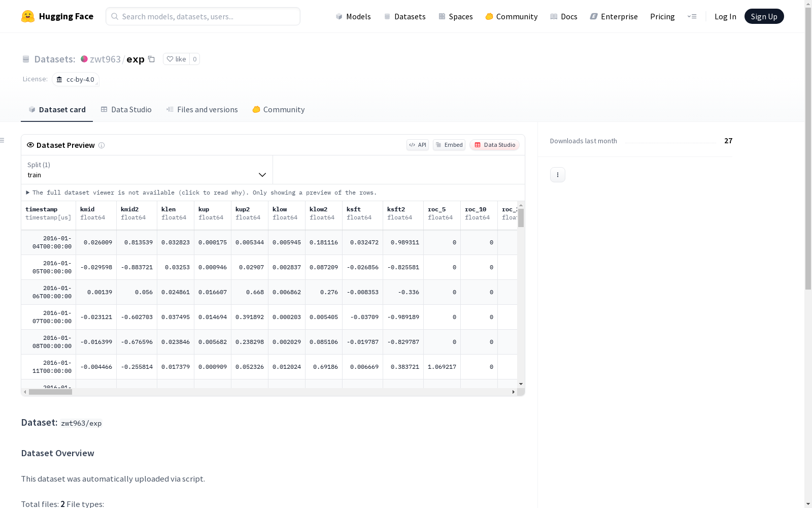Screen dimensions: 812x508
Task: Focus the search models, datasets field
Action: point(203,16)
